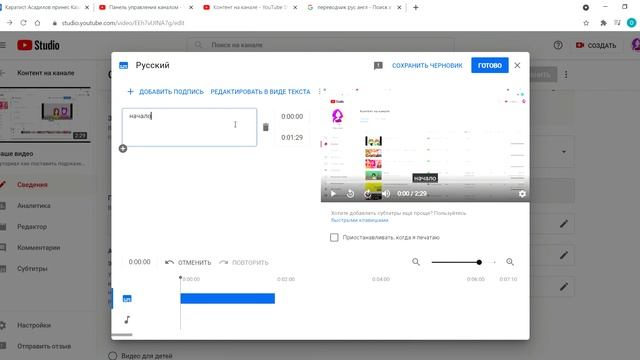Enable 'Приостанавливать, когда я печатаю' checkbox

coord(334,238)
